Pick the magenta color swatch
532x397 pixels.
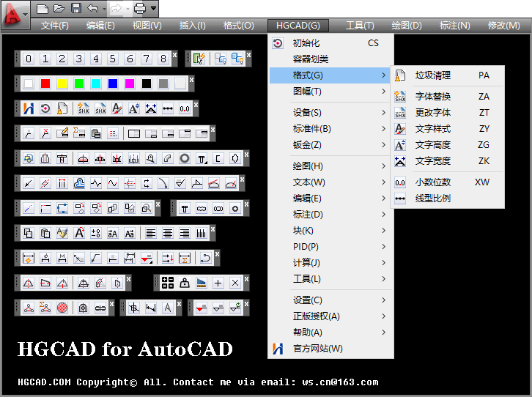[130, 84]
